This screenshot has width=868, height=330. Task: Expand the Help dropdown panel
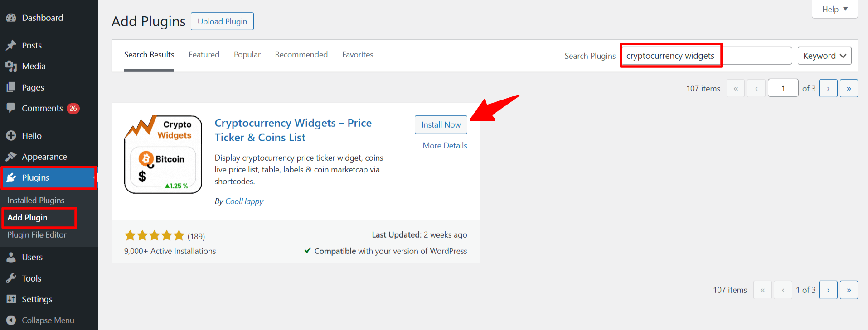click(834, 10)
